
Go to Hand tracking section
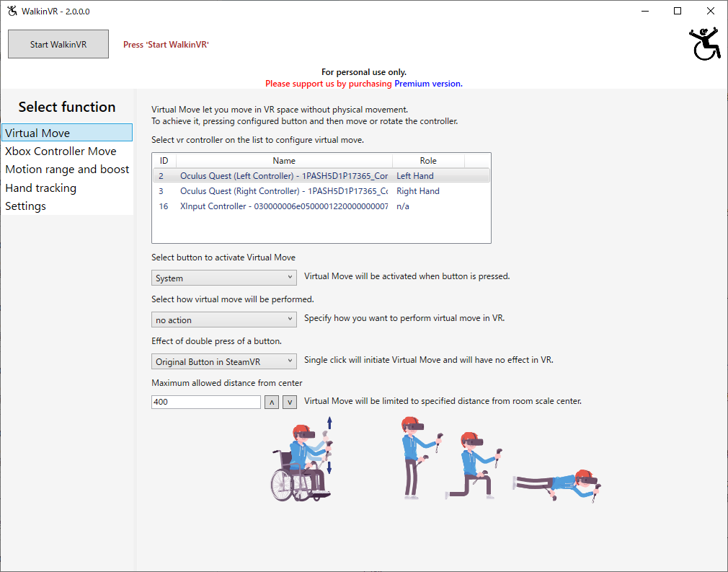67,188
